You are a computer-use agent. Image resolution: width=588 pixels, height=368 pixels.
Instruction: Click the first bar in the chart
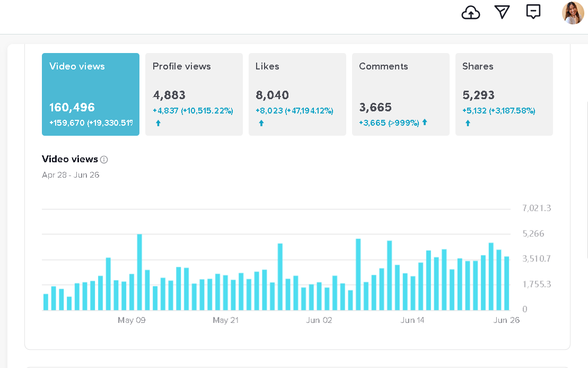pos(46,302)
